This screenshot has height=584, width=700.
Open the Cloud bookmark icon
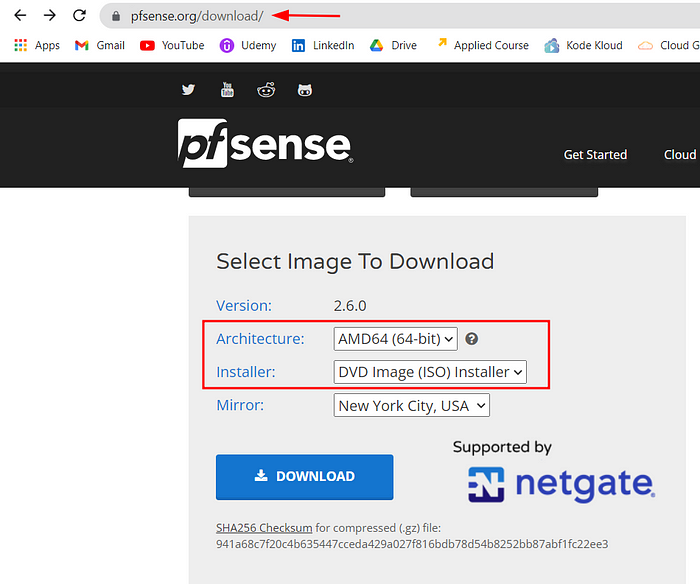645,46
